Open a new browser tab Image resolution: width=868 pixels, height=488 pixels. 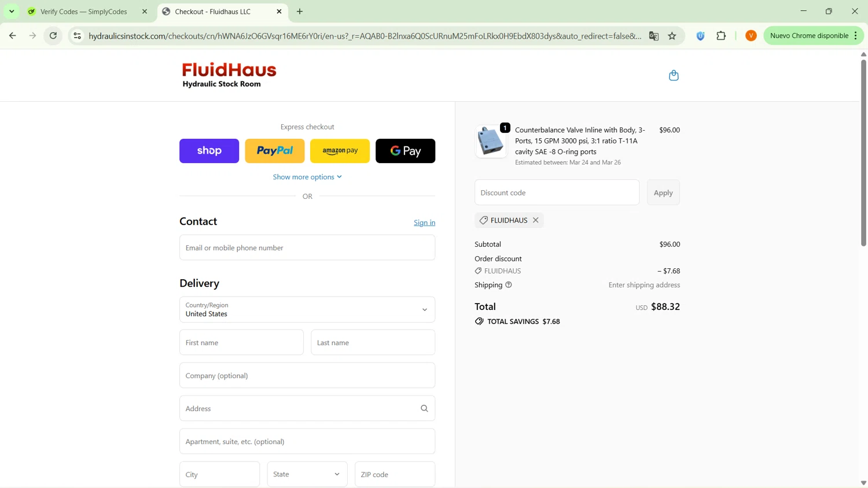tap(300, 12)
